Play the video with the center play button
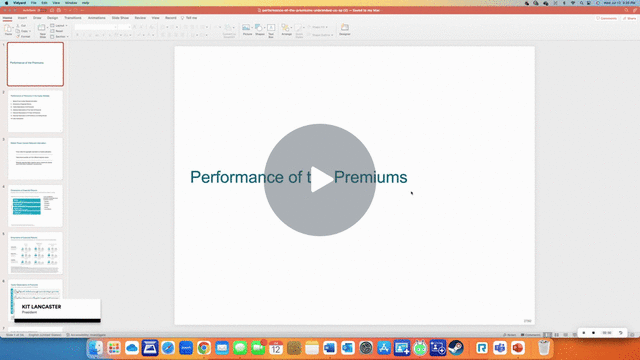This screenshot has height=360, width=640. click(320, 180)
